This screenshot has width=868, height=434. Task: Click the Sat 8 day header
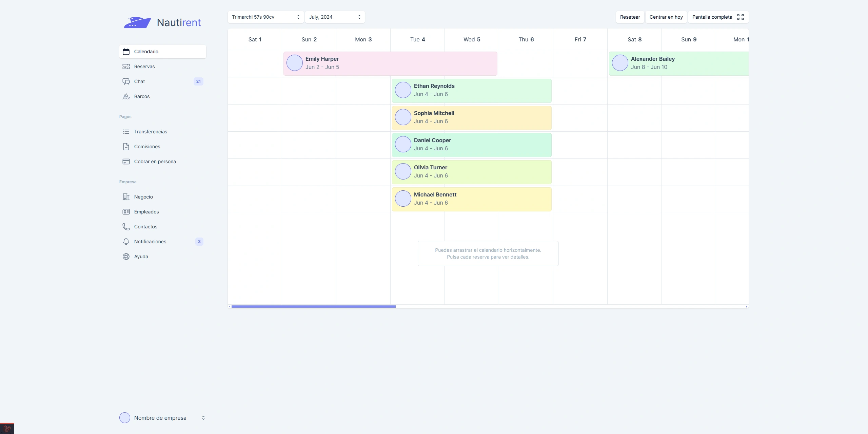pyautogui.click(x=635, y=39)
